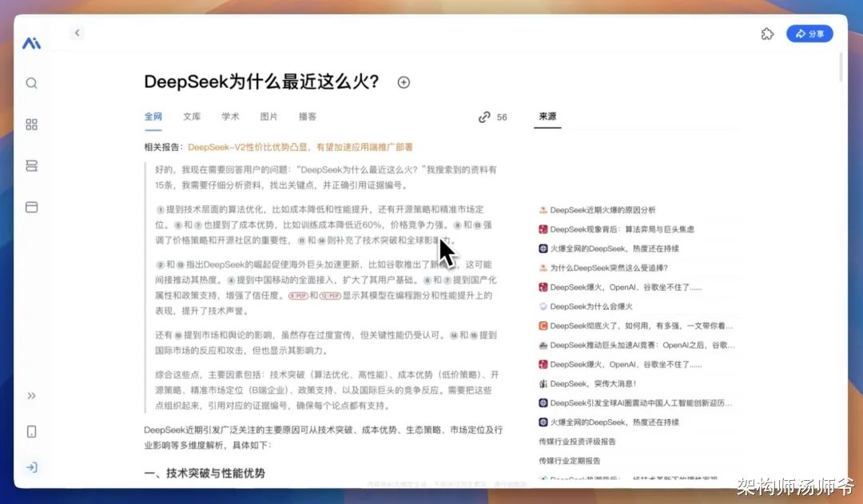
Task: Switch to the 文库 tab
Action: point(192,117)
